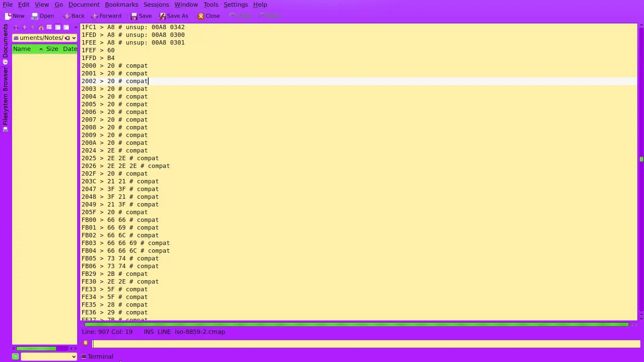The image size is (644, 362).
Task: Toggle the Terminal tool view
Action: (97, 357)
